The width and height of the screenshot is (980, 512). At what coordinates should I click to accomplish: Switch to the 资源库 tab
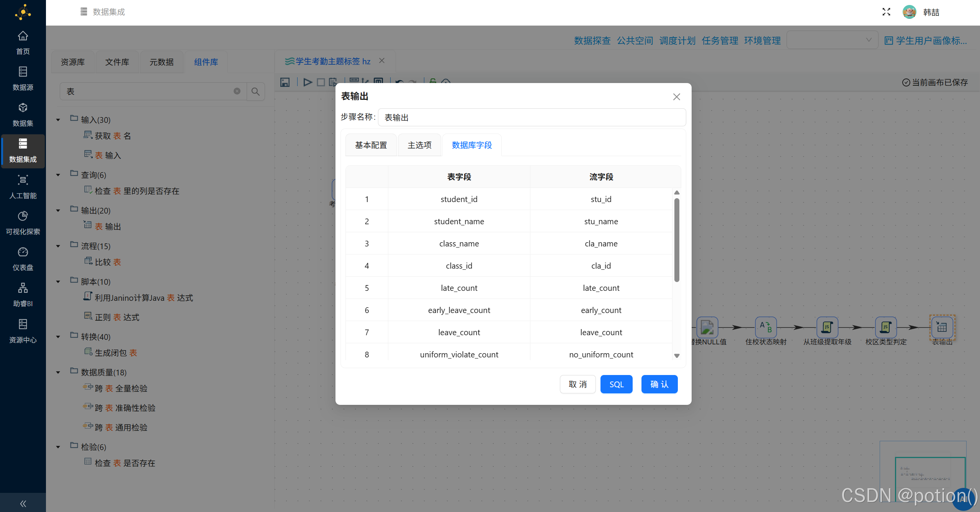[x=73, y=62]
